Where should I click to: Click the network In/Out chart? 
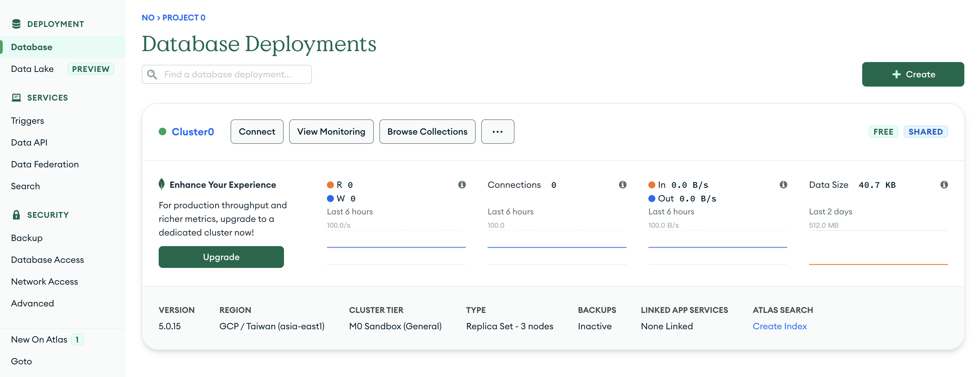click(x=717, y=247)
